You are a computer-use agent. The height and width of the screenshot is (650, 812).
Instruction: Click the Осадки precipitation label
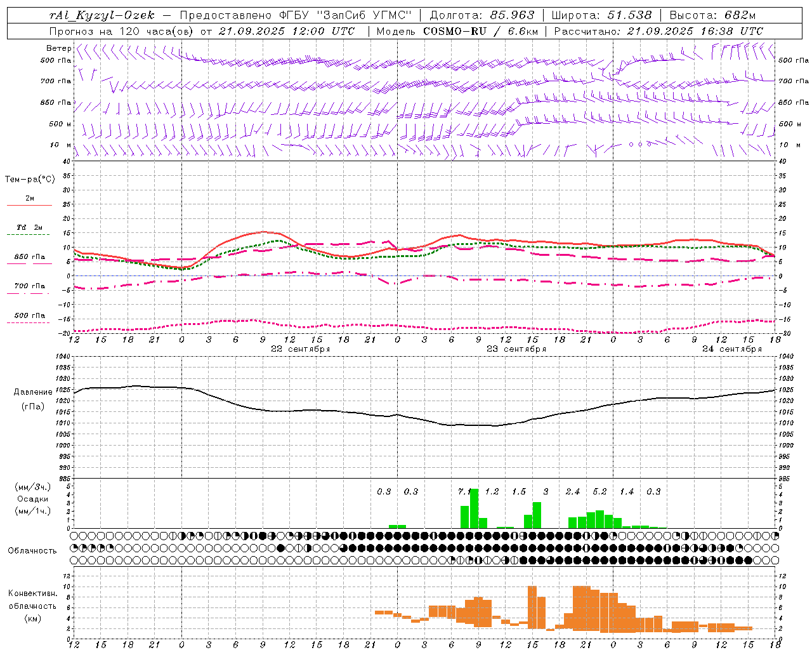click(x=33, y=499)
